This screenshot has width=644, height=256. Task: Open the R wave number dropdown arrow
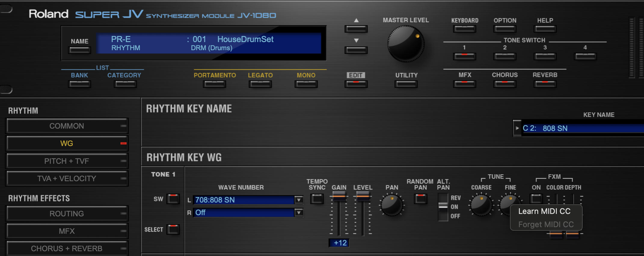coord(299,213)
